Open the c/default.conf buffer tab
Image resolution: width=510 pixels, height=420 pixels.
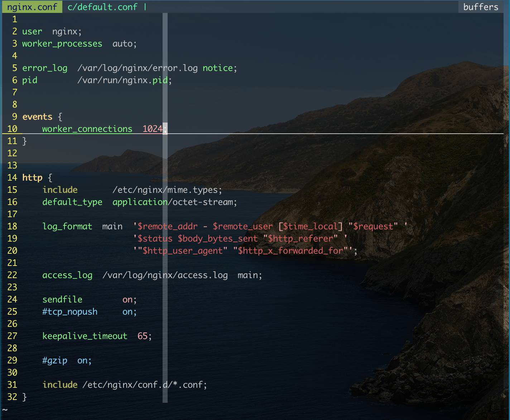102,7
